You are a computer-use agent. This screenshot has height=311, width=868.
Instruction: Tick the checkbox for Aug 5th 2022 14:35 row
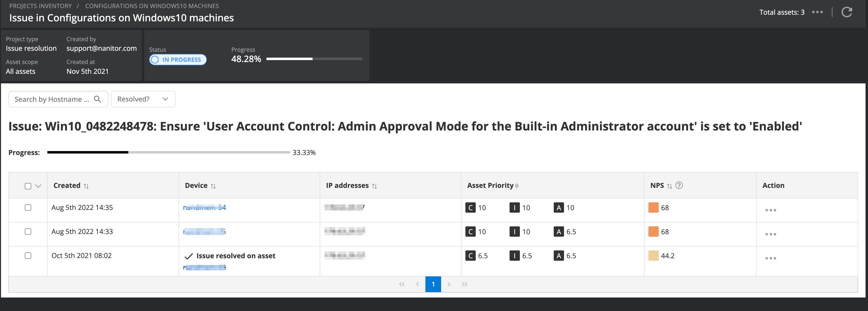pyautogui.click(x=28, y=207)
